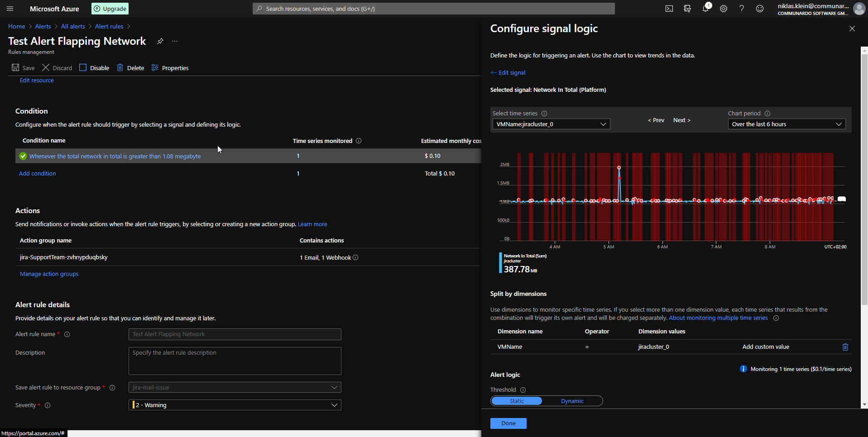Screen dimensions: 868x437
Task: Show info icon next to 1 Webhook
Action: point(355,257)
